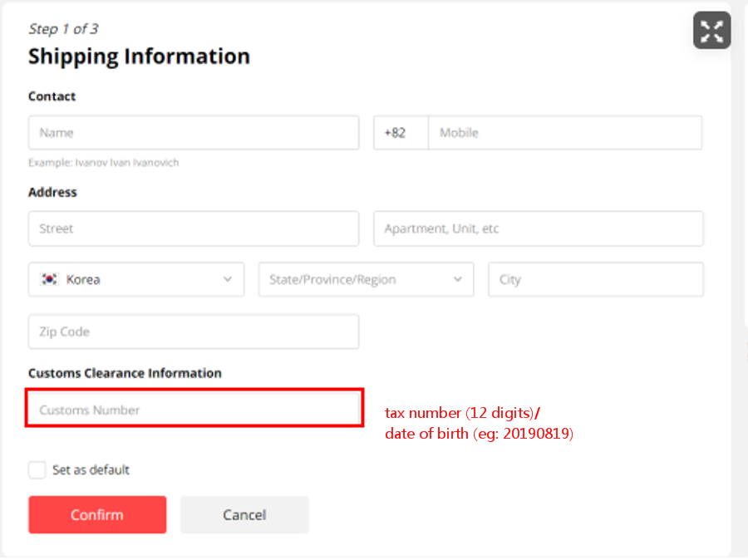Focus the Zip Code field
This screenshot has width=748, height=560.
point(194,332)
